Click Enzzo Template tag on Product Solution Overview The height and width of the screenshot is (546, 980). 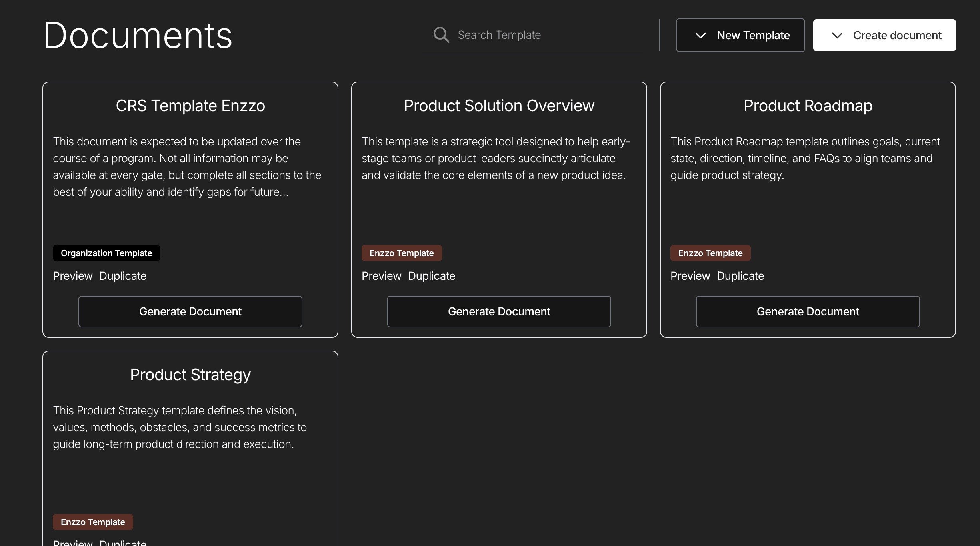pyautogui.click(x=401, y=253)
